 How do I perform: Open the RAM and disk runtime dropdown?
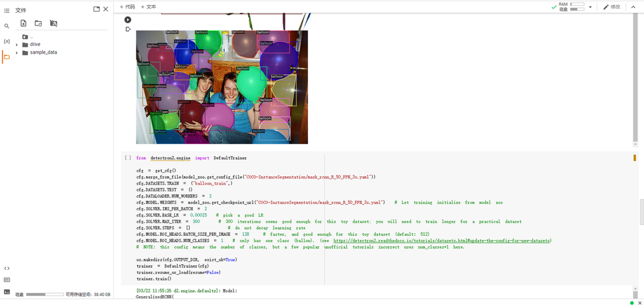(x=591, y=7)
